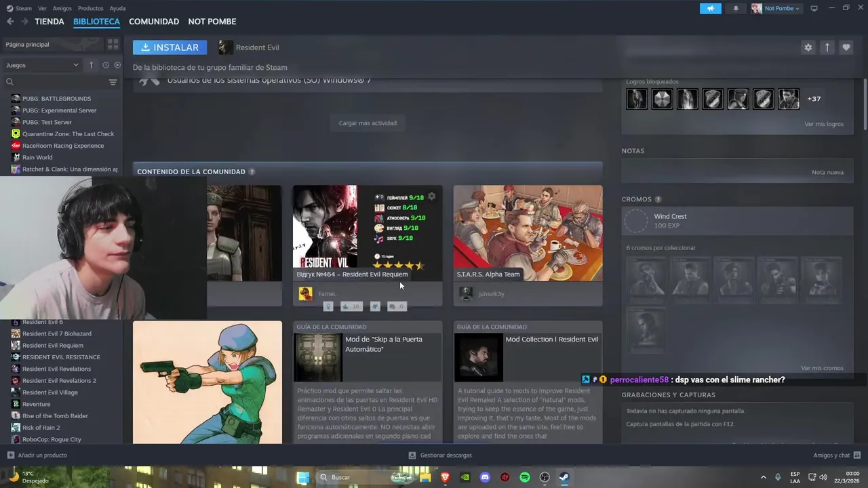Open the grid collections view icon
Image resolution: width=868 pixels, height=488 pixels.
click(x=113, y=44)
